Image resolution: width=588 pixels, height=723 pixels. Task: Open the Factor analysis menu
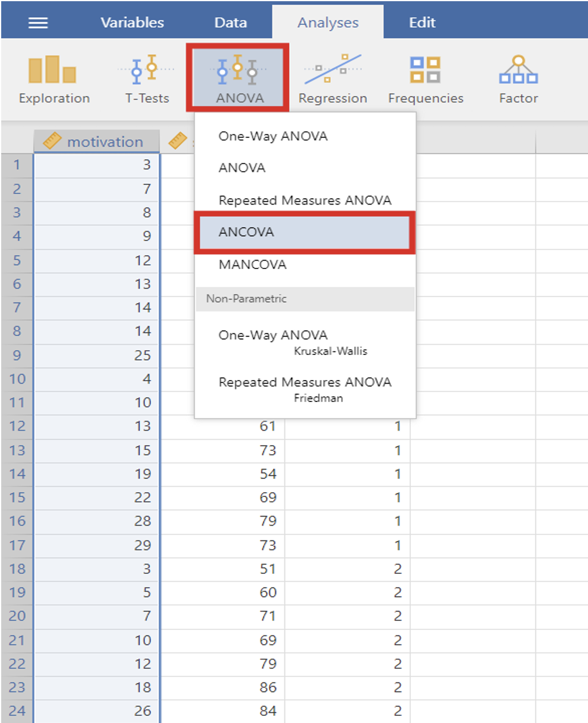point(518,79)
